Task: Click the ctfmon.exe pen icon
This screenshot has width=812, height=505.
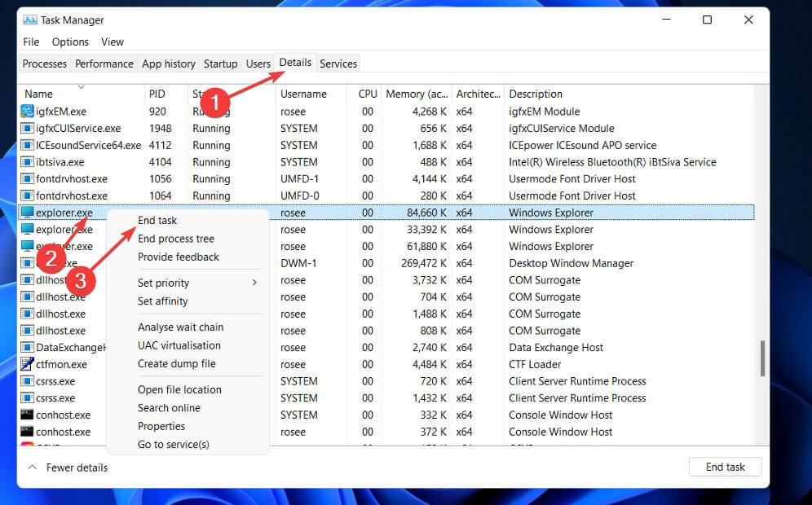Action: [28, 365]
